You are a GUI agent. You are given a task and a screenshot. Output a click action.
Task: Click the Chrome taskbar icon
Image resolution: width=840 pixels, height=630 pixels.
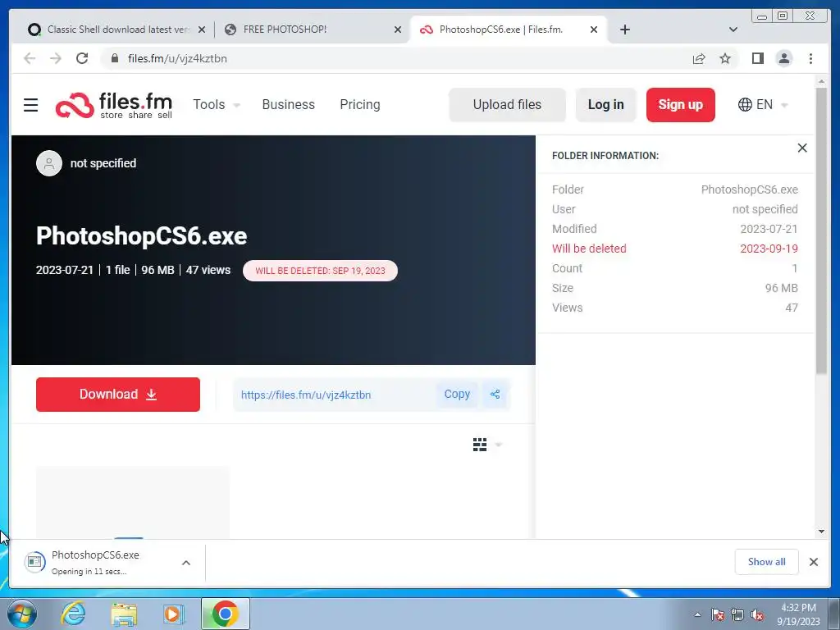tap(226, 614)
